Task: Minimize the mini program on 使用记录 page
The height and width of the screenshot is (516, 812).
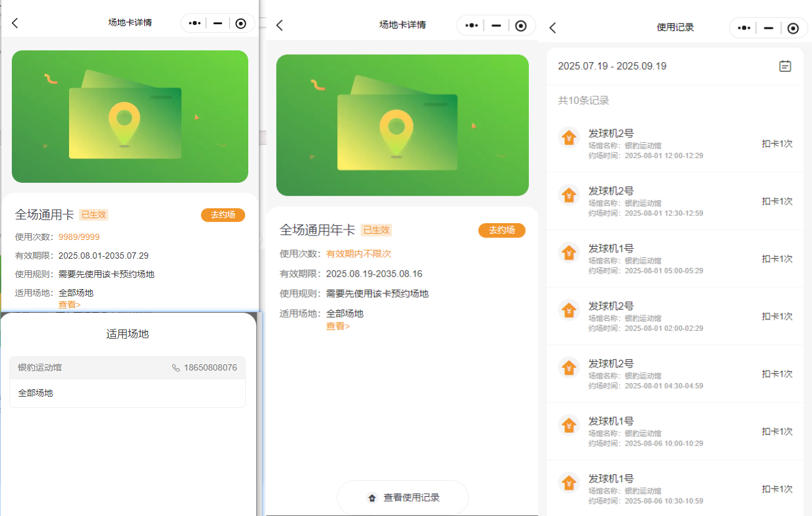Action: pos(768,28)
